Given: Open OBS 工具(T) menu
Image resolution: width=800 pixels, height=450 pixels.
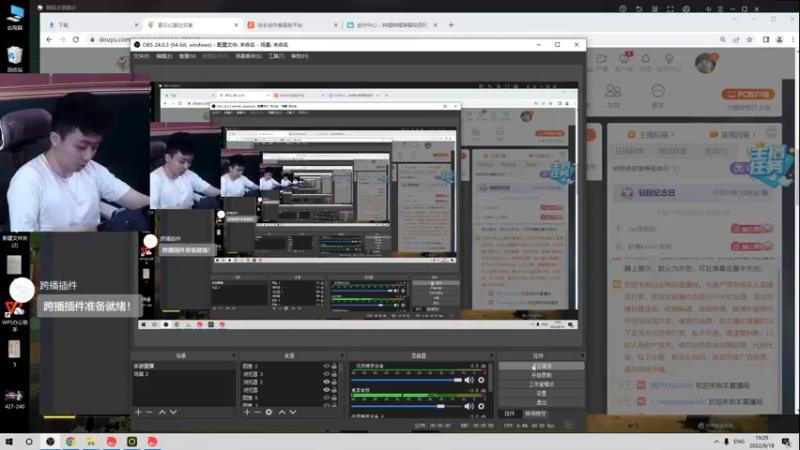Looking at the screenshot, I should tap(276, 56).
